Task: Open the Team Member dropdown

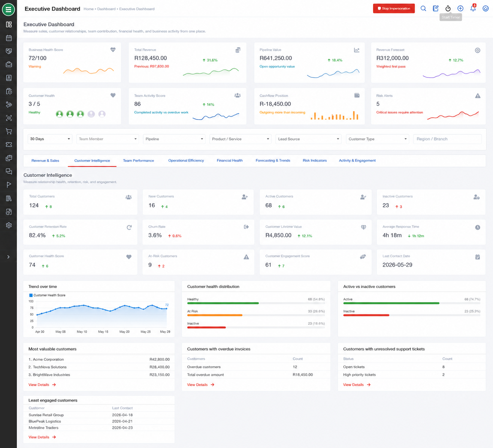Action: (x=108, y=139)
